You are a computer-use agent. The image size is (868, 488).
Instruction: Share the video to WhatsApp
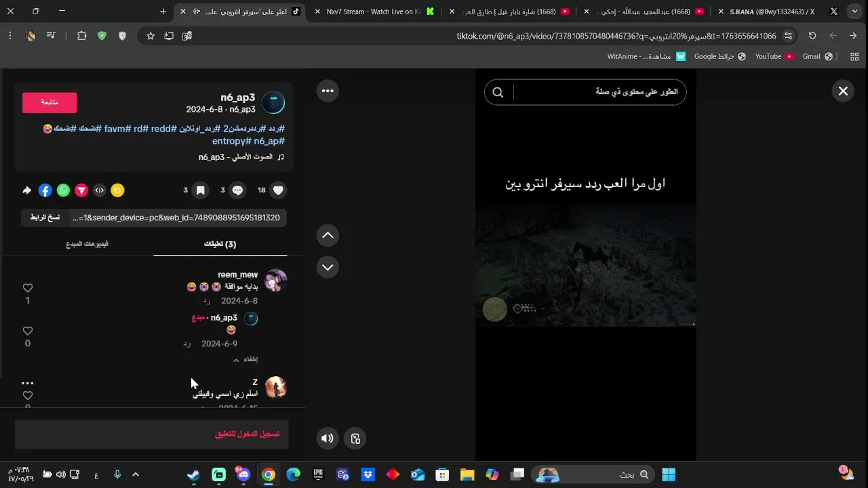63,190
